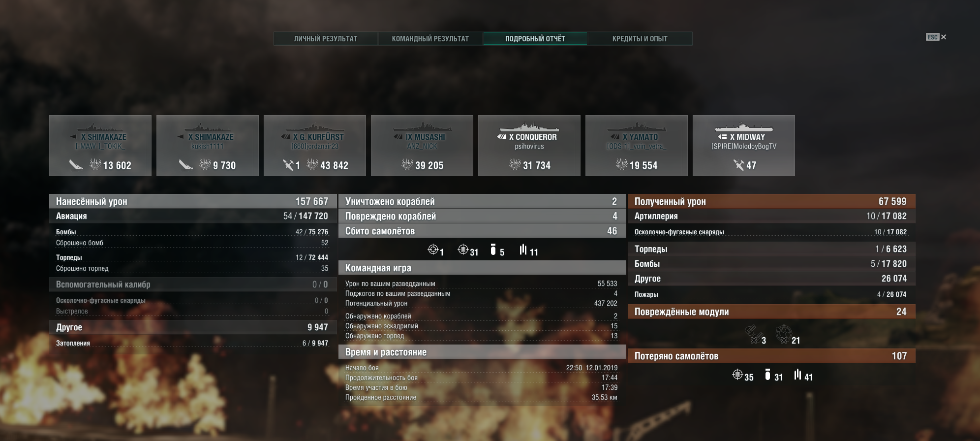Select the X G. Kurfürst ship card
980x441 pixels.
point(315,146)
